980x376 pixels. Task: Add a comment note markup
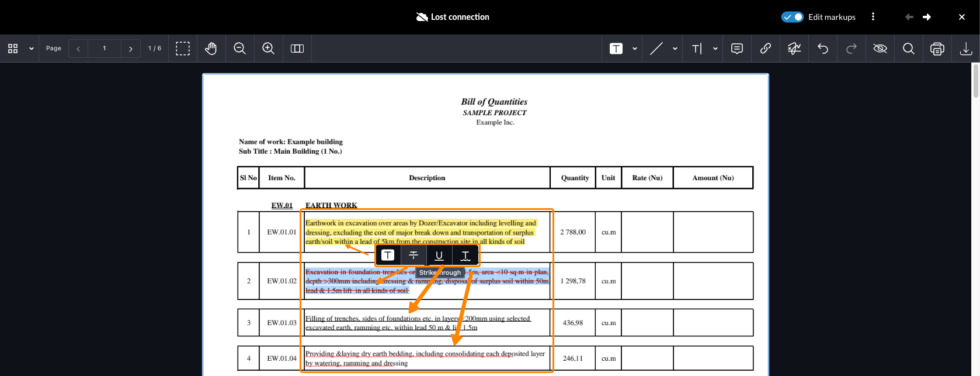tap(737, 49)
